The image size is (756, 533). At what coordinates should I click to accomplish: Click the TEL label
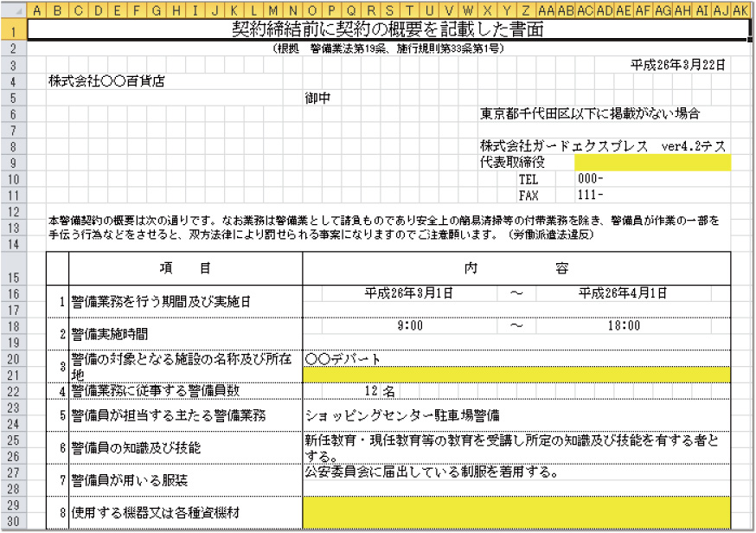pos(528,179)
